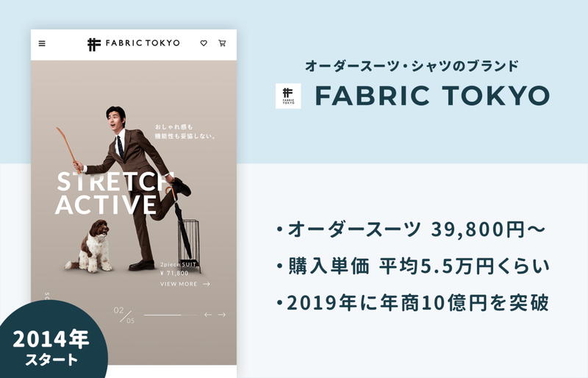The height and width of the screenshot is (378, 588).
Task: Click the FABRIC TOKYO header wordmark text
Action: 143,43
